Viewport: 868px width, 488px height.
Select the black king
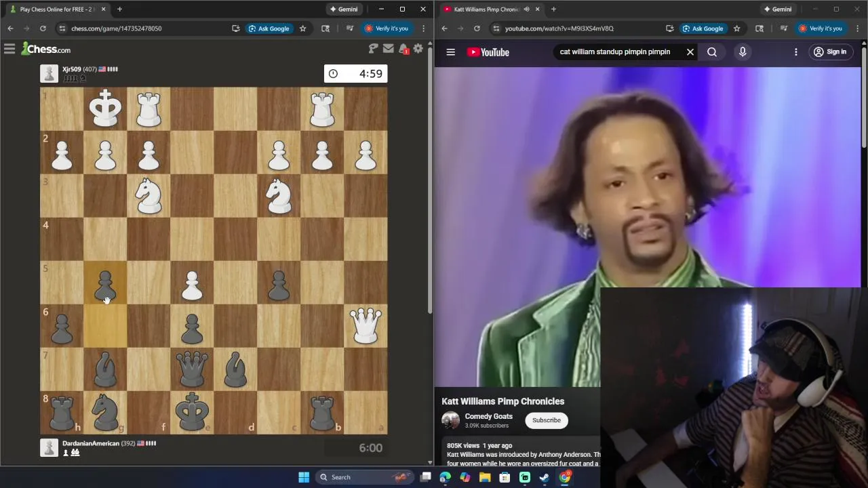(x=192, y=412)
